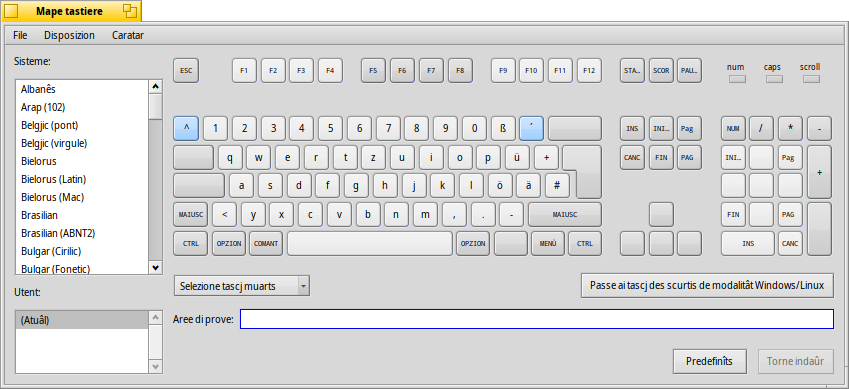This screenshot has width=849, height=389.
Task: Click the PAUL.. key
Action: click(x=689, y=70)
